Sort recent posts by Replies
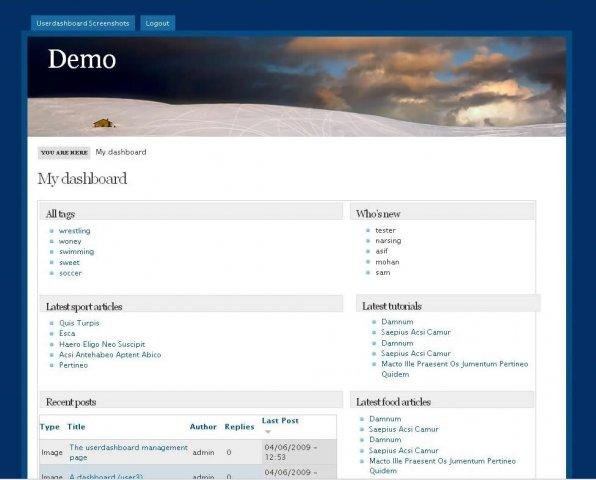Image resolution: width=596 pixels, height=480 pixels. (239, 427)
